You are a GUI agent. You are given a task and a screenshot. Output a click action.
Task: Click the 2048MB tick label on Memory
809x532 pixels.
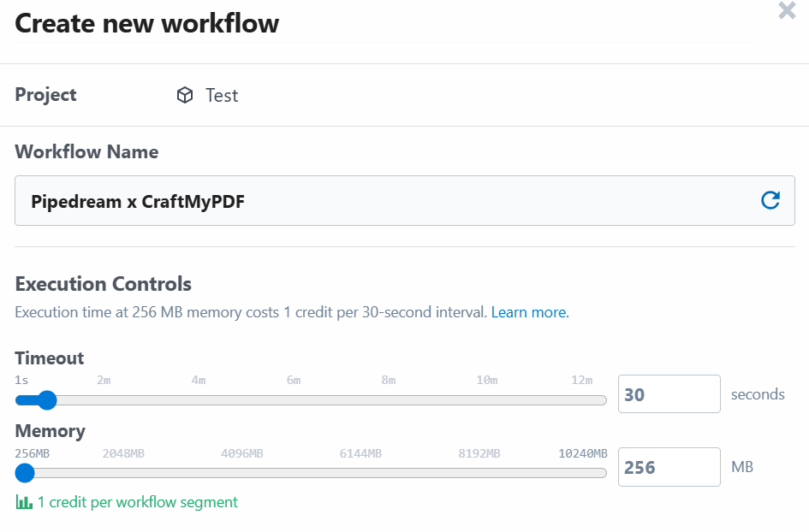pyautogui.click(x=123, y=452)
